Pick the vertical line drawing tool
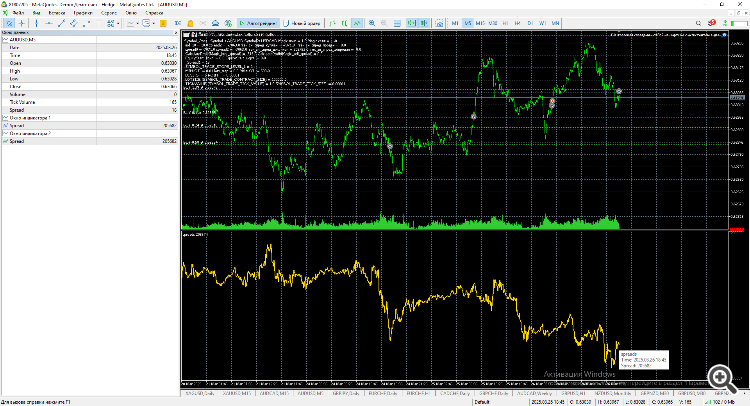 pos(36,23)
